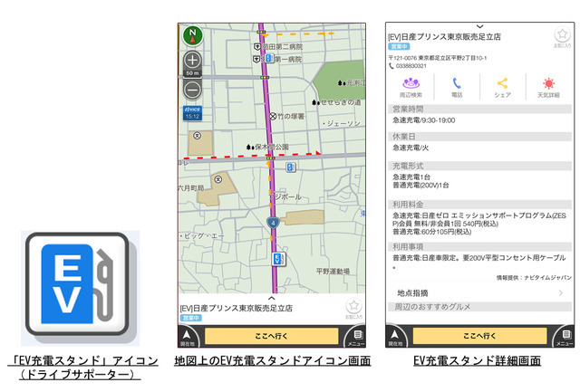Tap the 急速充電/9:30-19:00 hours text
This screenshot has width=580, height=392.
[x=424, y=120]
